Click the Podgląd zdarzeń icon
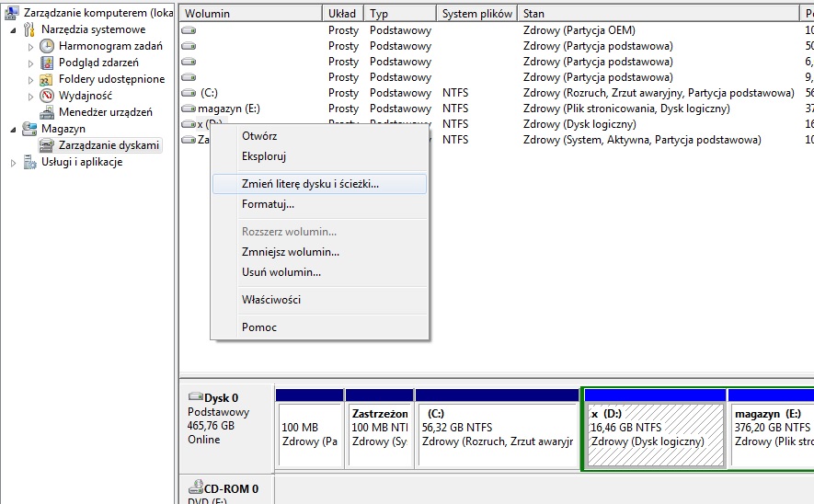 [x=47, y=63]
